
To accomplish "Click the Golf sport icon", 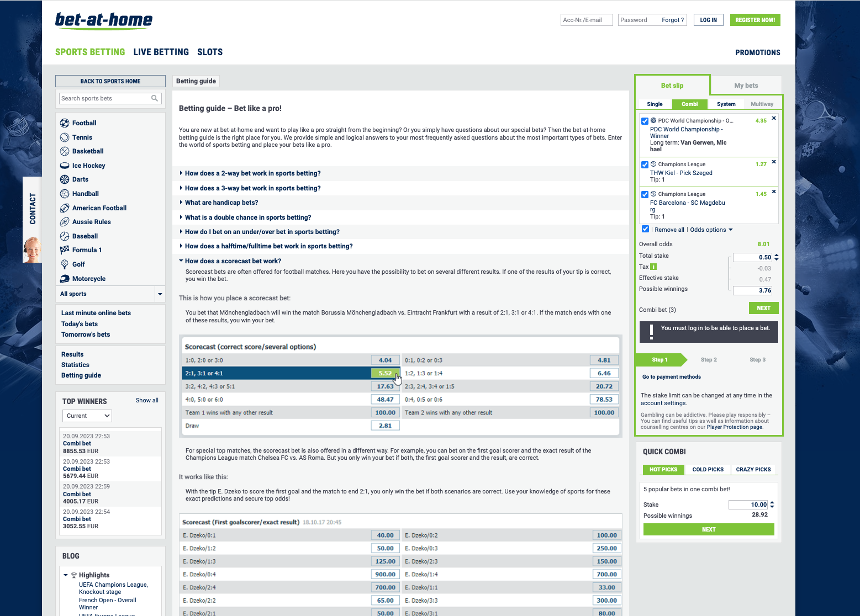I will pos(65,264).
